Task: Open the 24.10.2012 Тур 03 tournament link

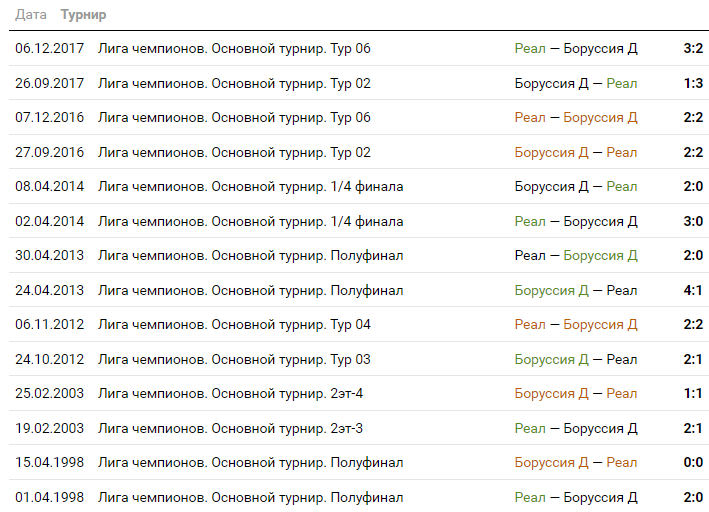Action: [x=234, y=359]
